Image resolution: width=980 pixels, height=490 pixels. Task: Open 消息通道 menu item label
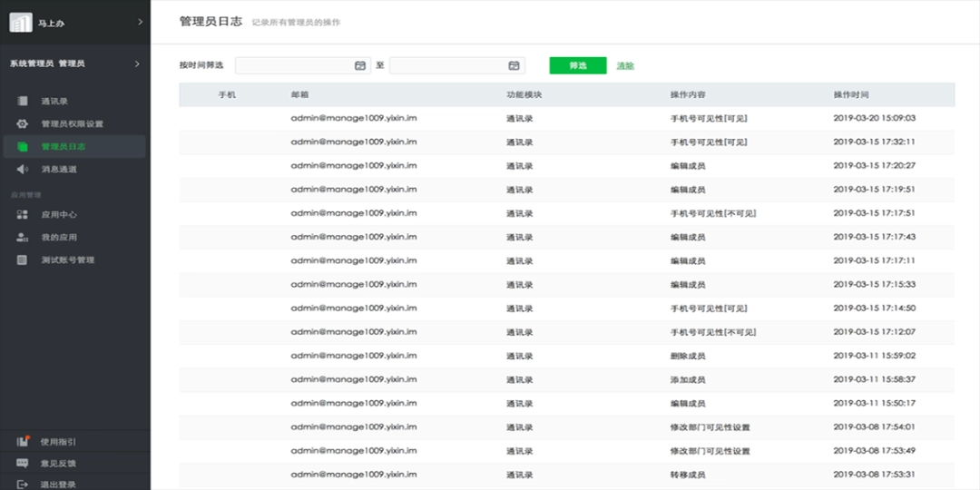59,169
